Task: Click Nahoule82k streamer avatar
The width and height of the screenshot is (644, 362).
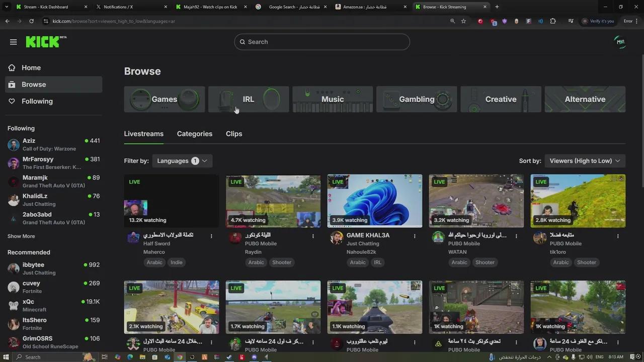Action: [x=337, y=237]
